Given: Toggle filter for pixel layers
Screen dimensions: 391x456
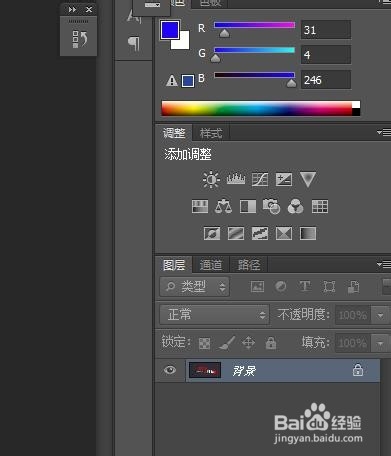Looking at the screenshot, I should click(x=257, y=287).
